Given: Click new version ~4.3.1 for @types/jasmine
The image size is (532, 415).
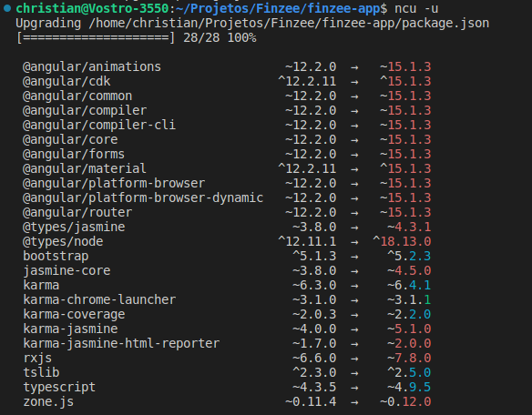Looking at the screenshot, I should tap(409, 228).
